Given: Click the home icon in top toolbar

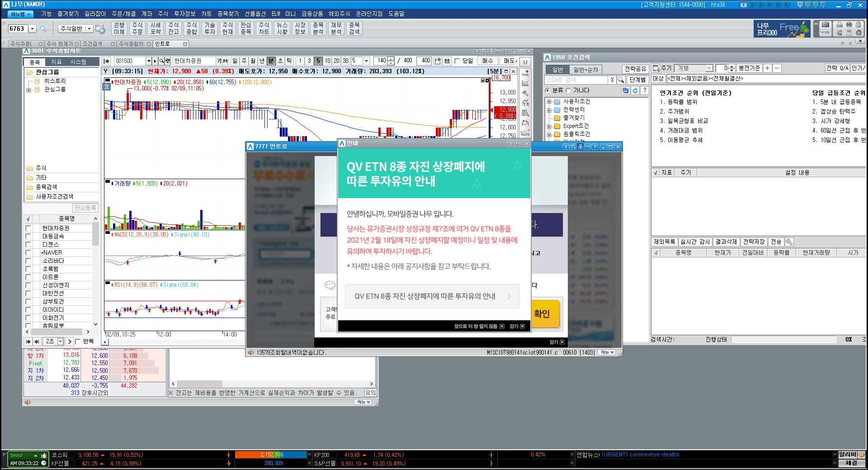Looking at the screenshot, I should coord(858,33).
